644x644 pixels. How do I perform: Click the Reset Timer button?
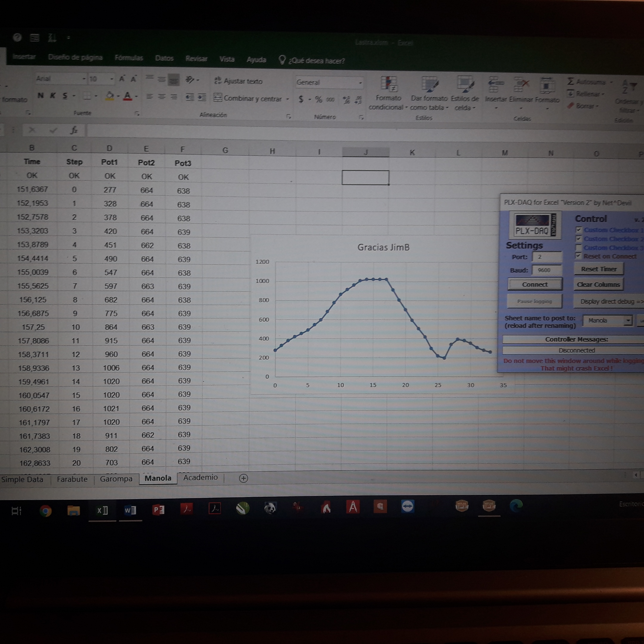[x=599, y=269]
